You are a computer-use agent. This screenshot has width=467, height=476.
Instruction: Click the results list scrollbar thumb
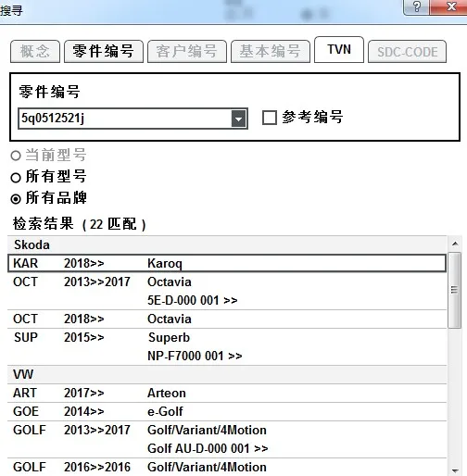coord(454,290)
